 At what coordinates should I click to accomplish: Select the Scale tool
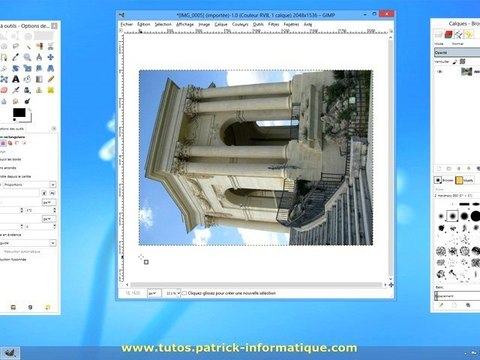coord(28,68)
